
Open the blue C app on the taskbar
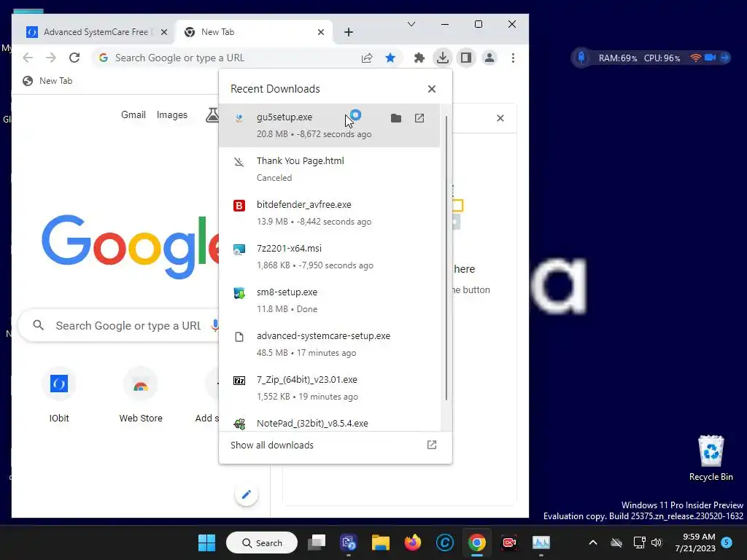(x=444, y=542)
